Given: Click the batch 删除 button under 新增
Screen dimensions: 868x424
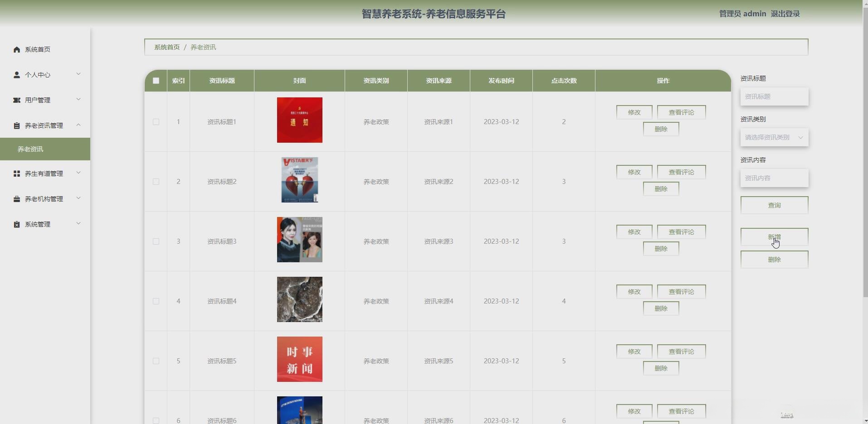Looking at the screenshot, I should (774, 260).
